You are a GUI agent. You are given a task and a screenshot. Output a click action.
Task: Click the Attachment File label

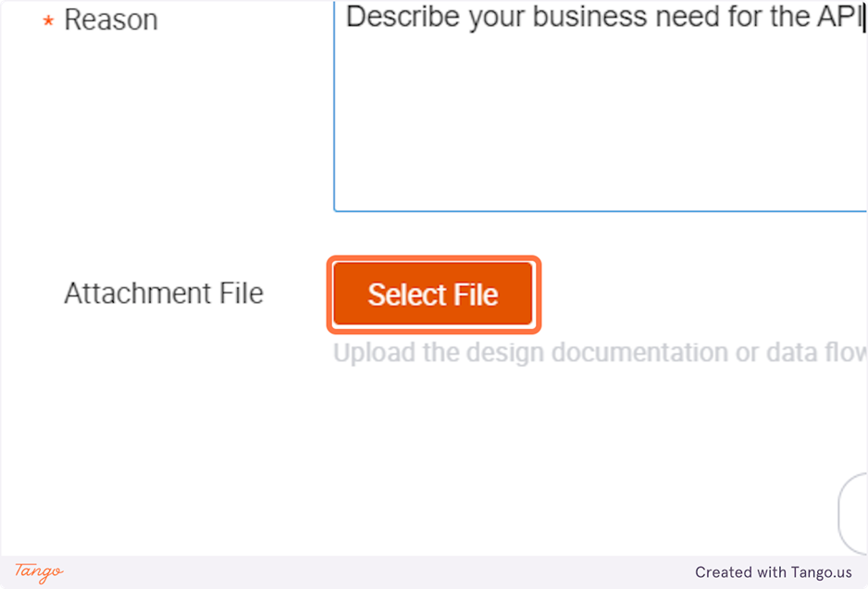(x=164, y=294)
